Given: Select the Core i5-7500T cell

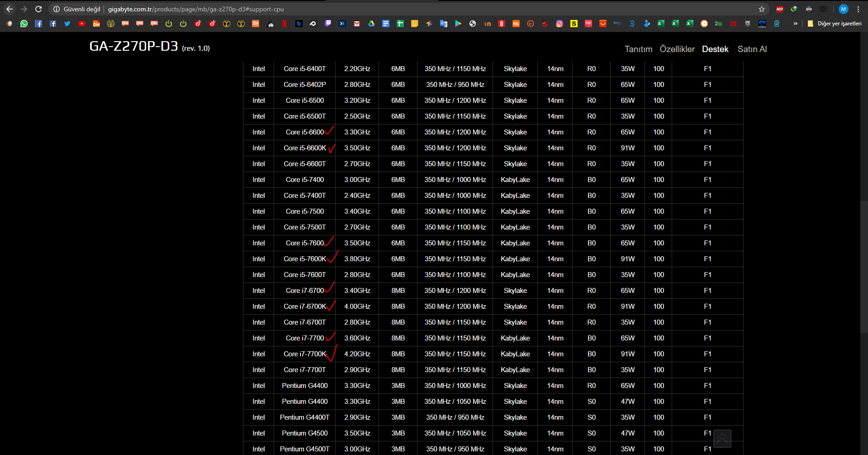Looking at the screenshot, I should click(305, 227).
